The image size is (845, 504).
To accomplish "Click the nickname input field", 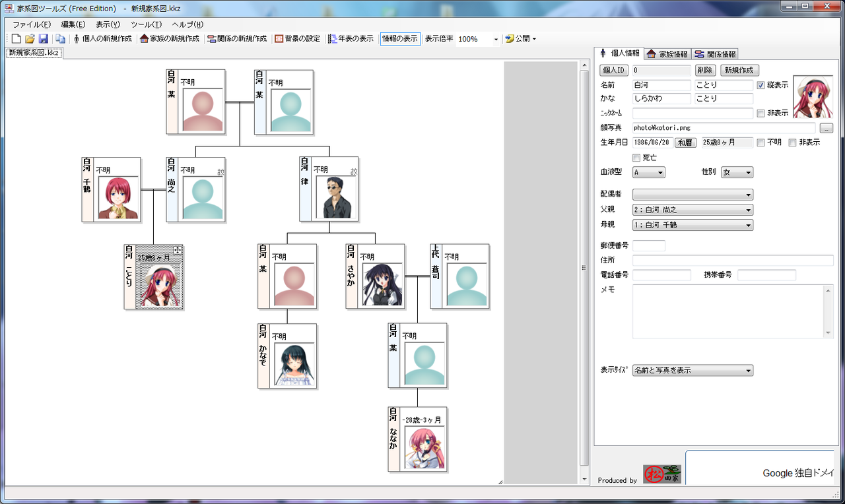I will (693, 113).
